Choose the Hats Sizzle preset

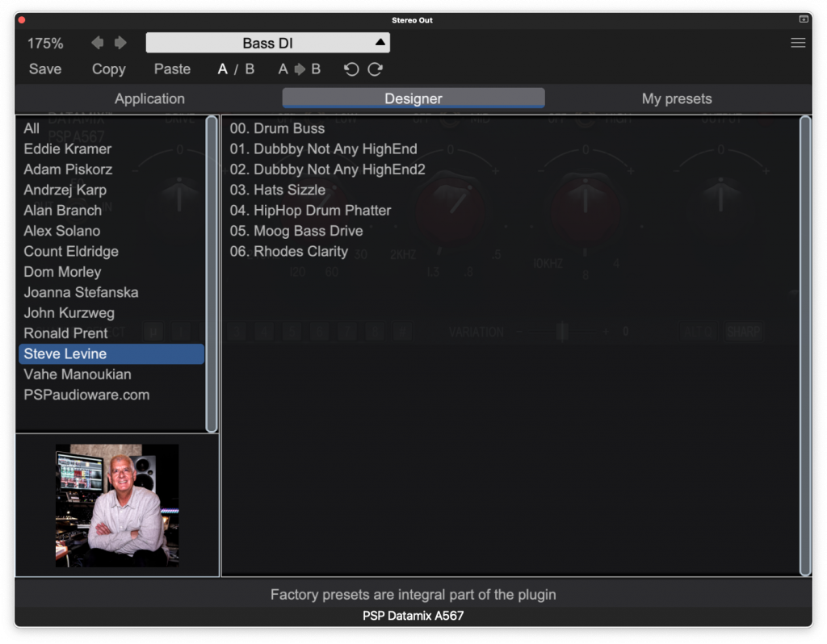(278, 190)
